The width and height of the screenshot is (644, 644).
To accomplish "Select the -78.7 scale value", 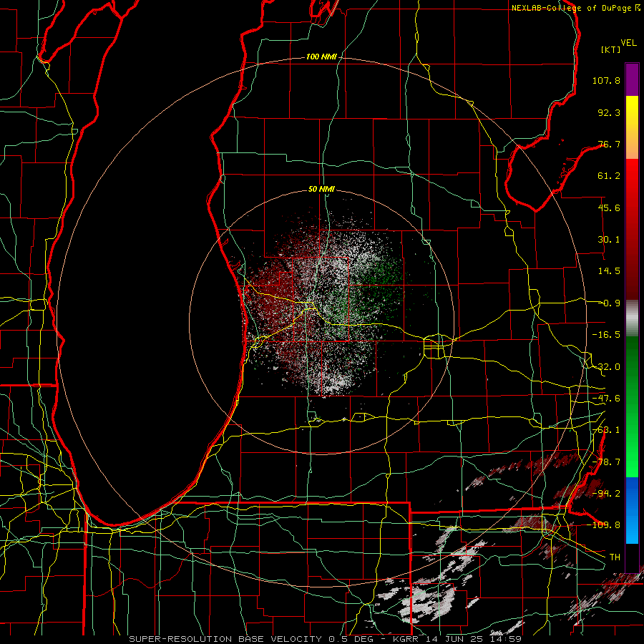I will (606, 462).
